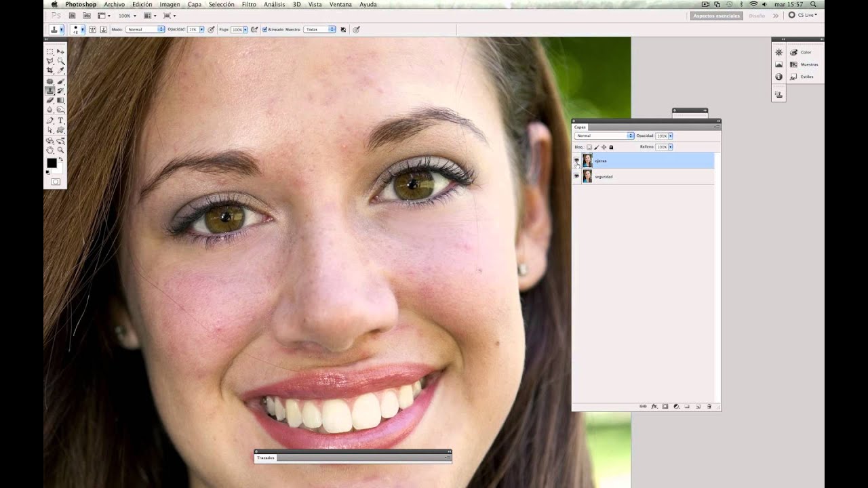Pick the Eyedropper tool
This screenshot has width=868, height=488.
pos(61,70)
